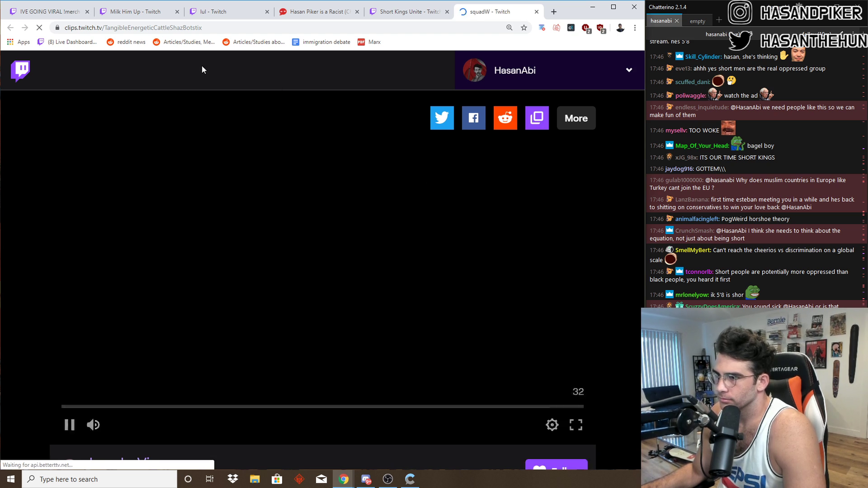The image size is (868, 488).
Task: Toggle fullscreen on the clip player
Action: 576,425
